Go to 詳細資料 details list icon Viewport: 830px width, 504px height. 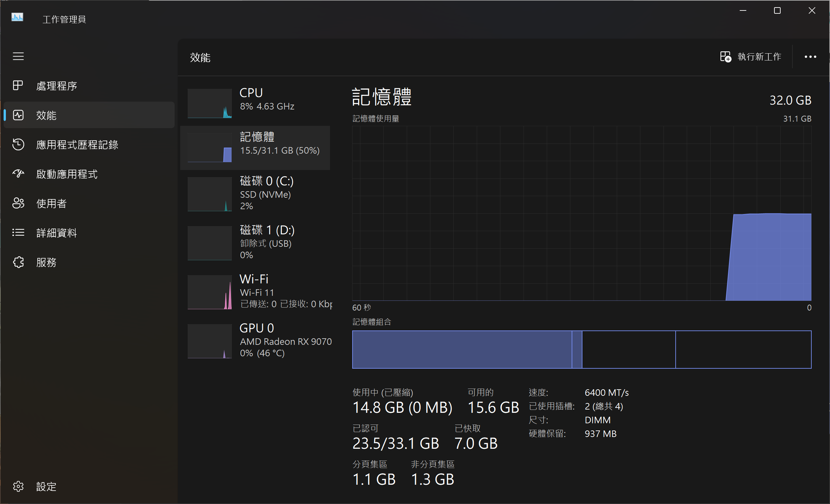click(18, 232)
